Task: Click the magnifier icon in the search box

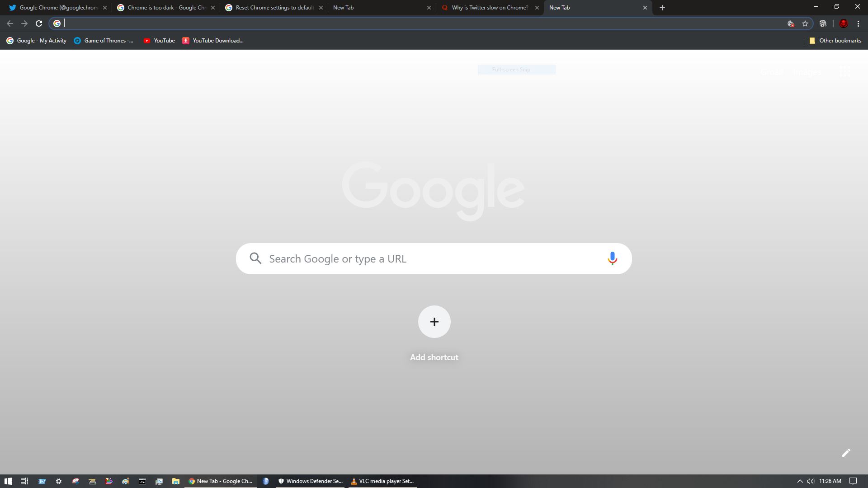Action: (x=255, y=258)
